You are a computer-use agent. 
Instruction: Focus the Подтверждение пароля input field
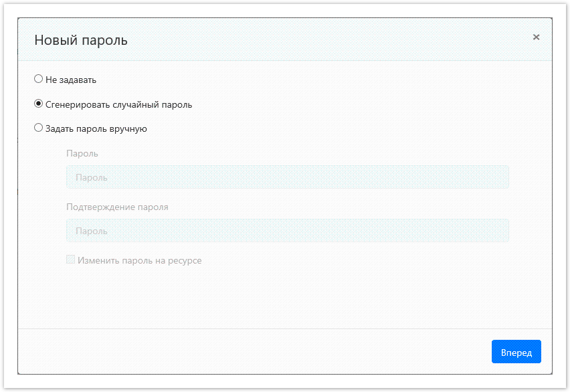click(x=288, y=231)
